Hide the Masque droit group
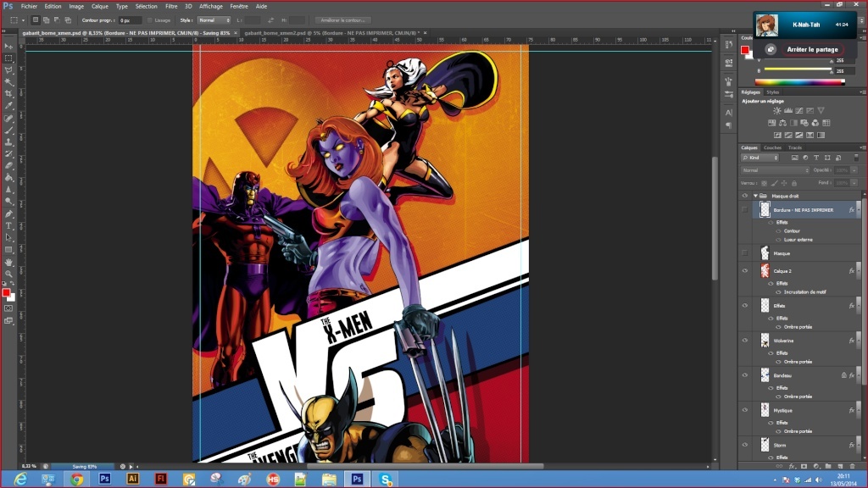The width and height of the screenshot is (868, 488). click(x=744, y=196)
